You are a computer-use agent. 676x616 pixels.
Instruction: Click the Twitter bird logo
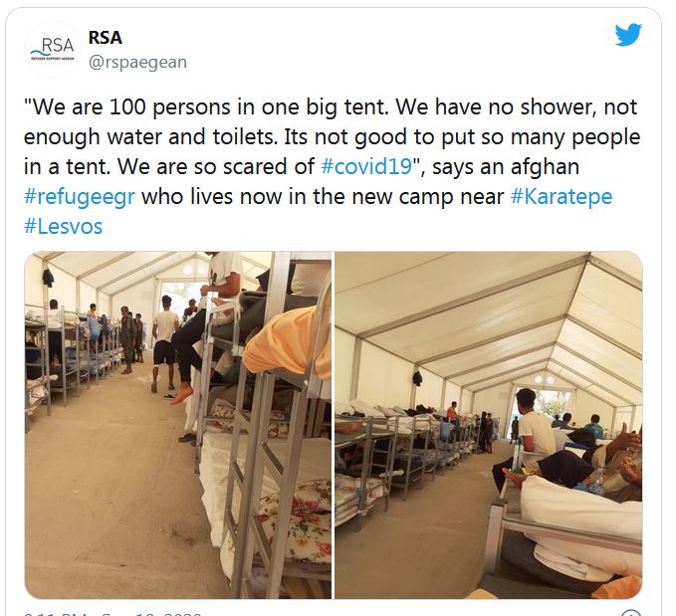coord(628,34)
